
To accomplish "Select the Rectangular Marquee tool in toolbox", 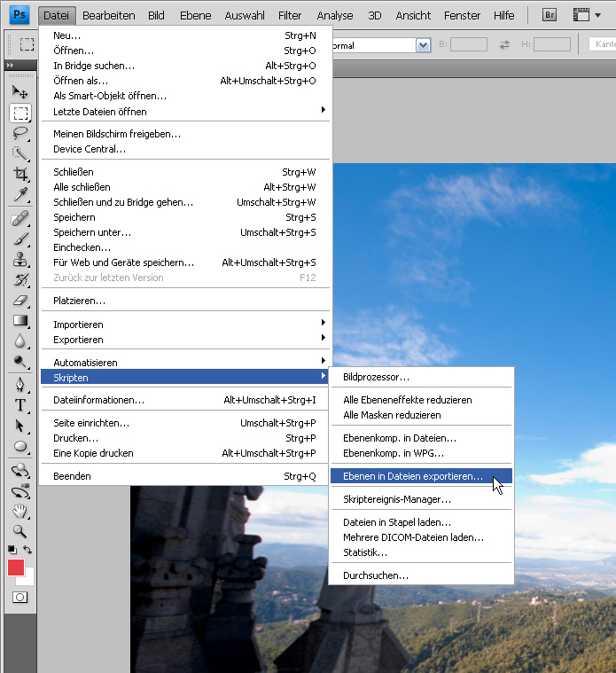I will pyautogui.click(x=20, y=113).
